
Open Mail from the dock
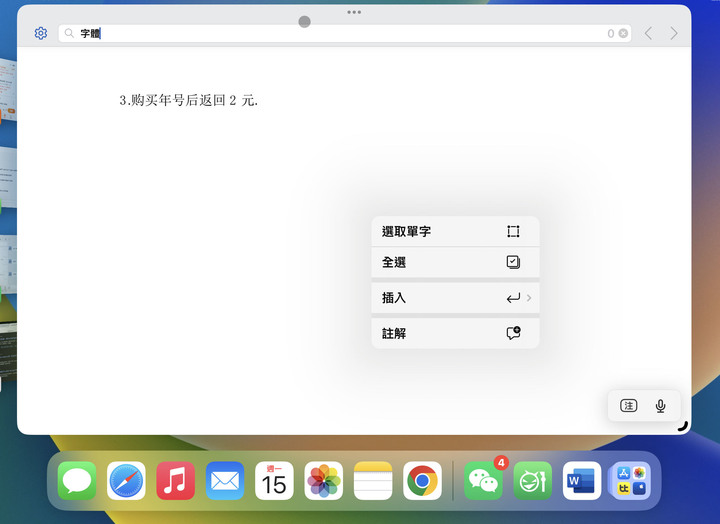[225, 481]
